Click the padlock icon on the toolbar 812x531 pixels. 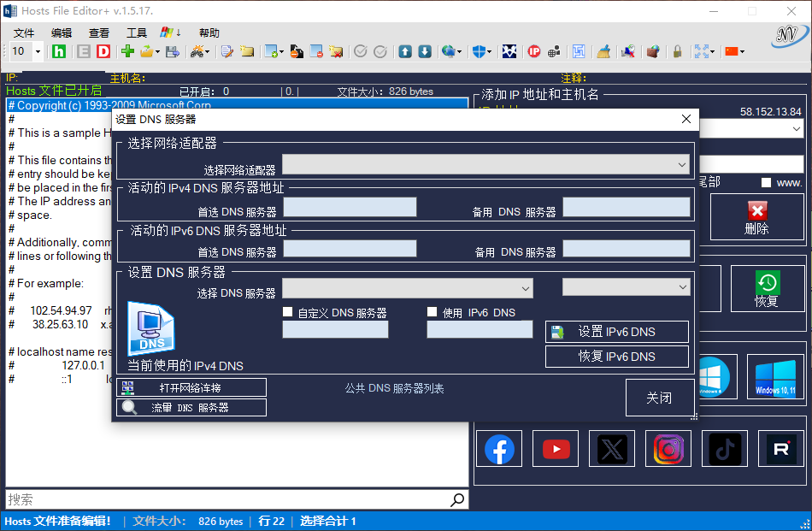coord(676,51)
